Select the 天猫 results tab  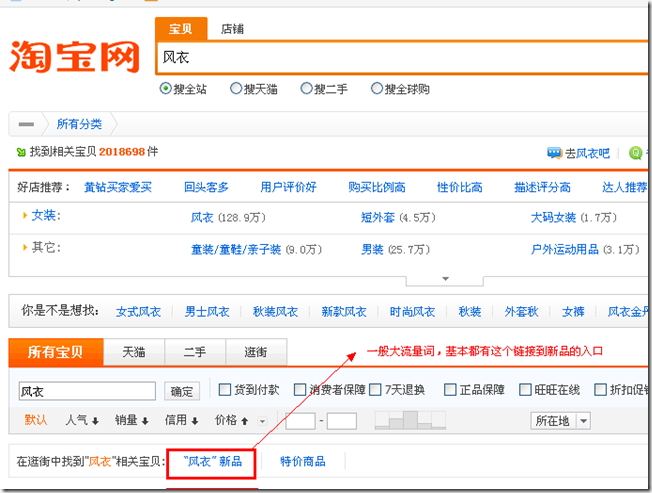[134, 352]
